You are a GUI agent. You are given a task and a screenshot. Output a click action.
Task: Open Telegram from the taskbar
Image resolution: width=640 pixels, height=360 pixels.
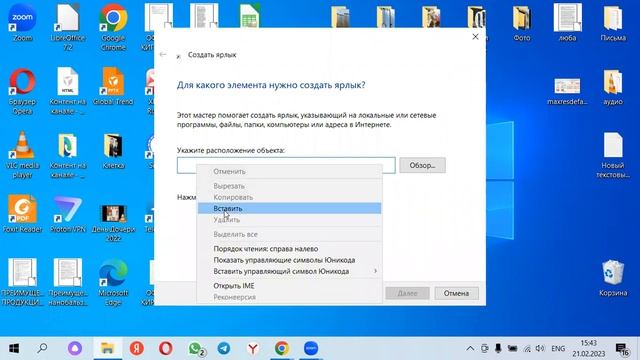224,349
